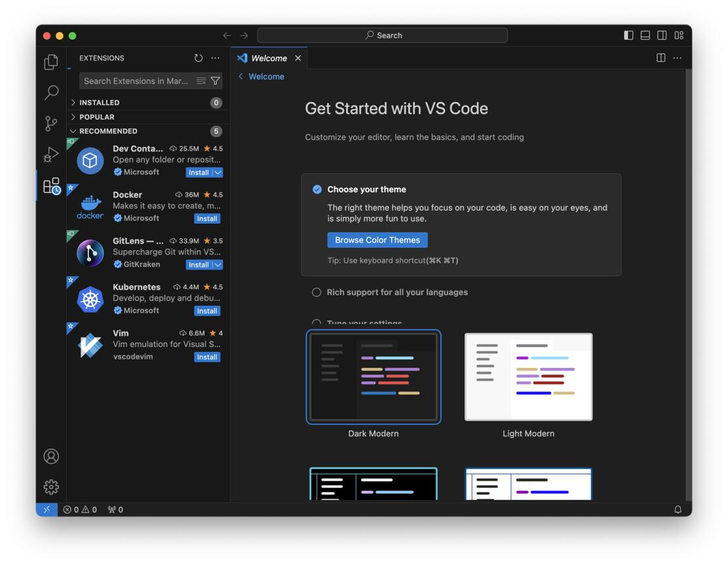The width and height of the screenshot is (728, 564).
Task: Click the GitLens extension icon
Action: pyautogui.click(x=90, y=253)
